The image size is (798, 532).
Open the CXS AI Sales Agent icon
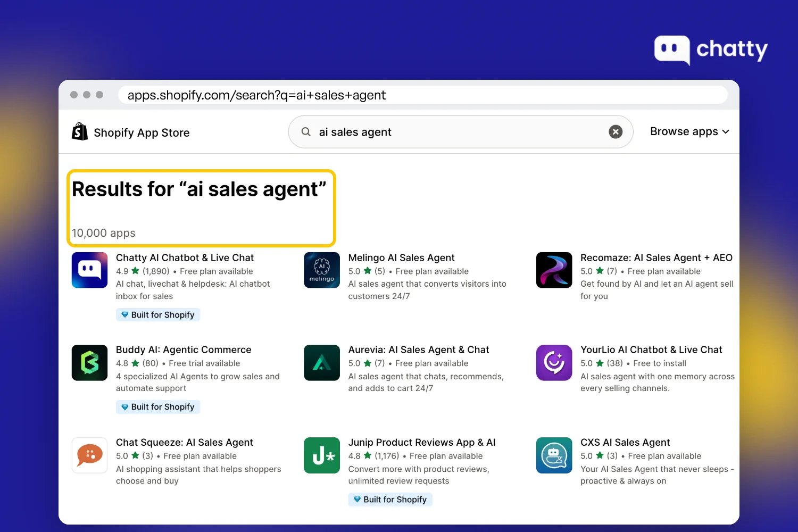coord(554,455)
